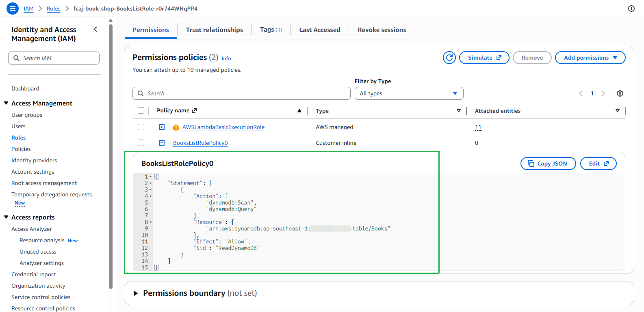
Task: Open Users in the sidebar
Action: pos(18,126)
